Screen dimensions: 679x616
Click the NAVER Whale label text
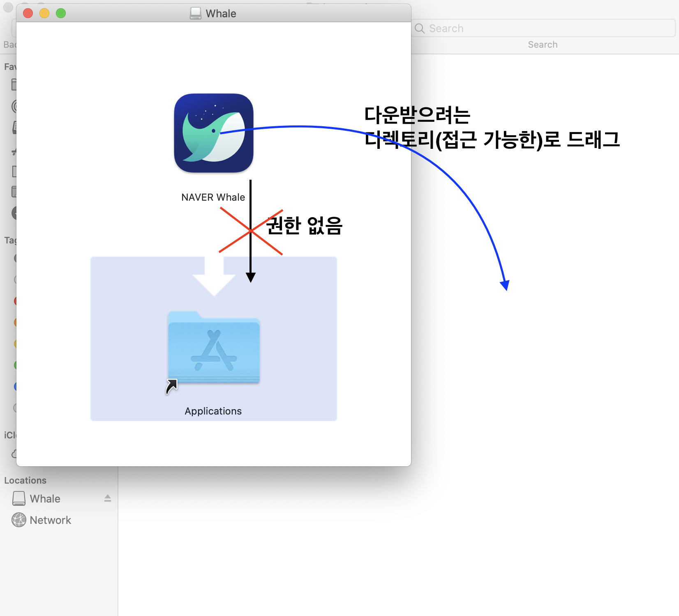(213, 197)
